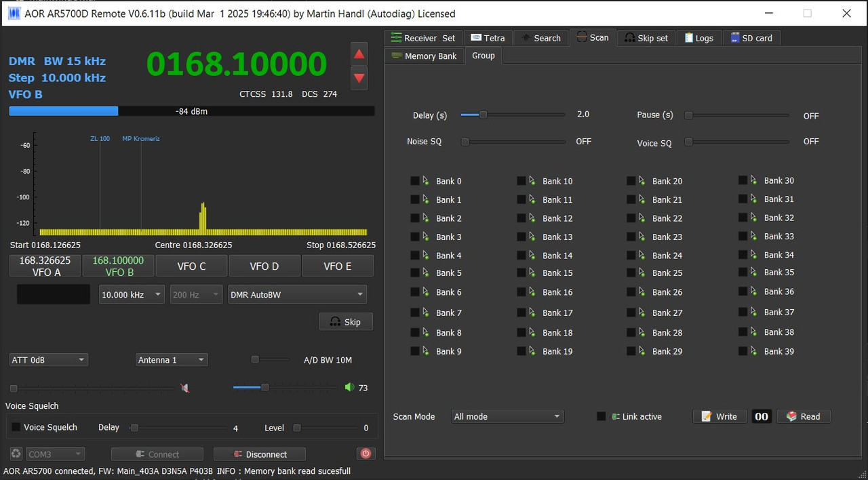
Task: Click the arrow icon beside Bank 19
Action: click(x=532, y=351)
